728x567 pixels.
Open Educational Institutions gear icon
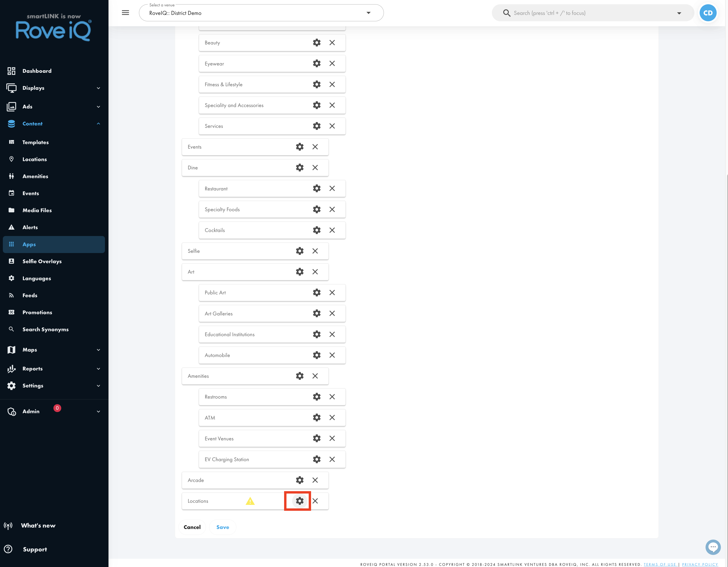click(316, 334)
